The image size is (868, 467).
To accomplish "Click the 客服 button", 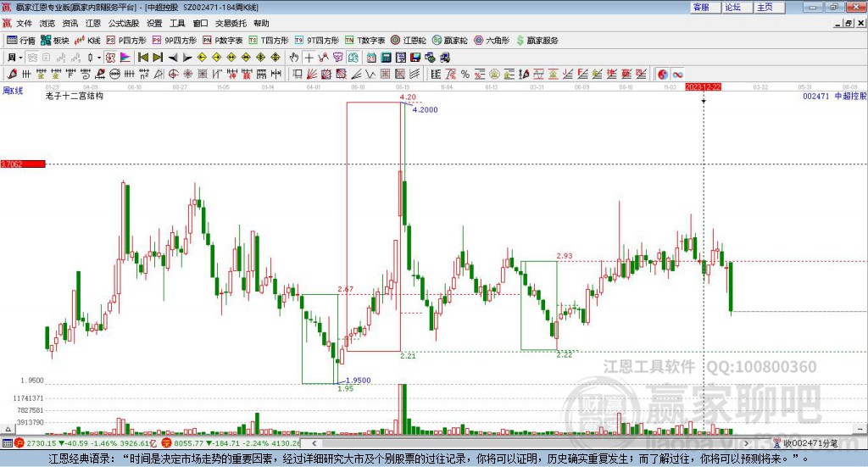I will click(704, 7).
